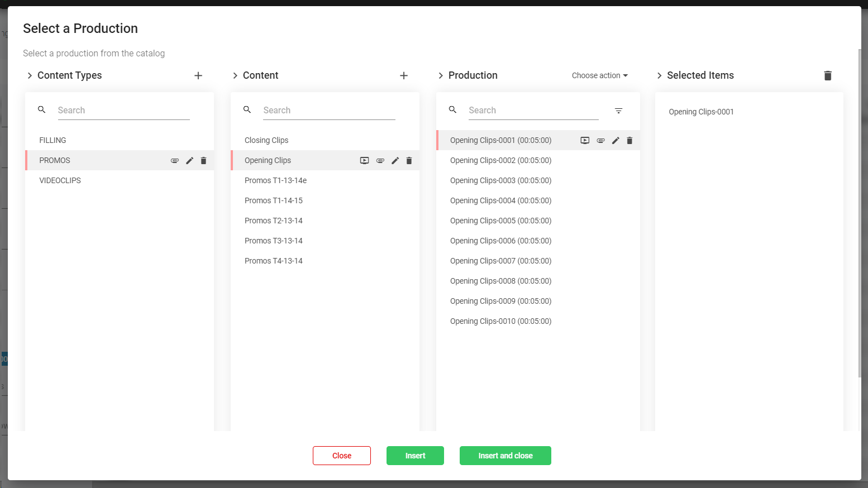868x488 pixels.
Task: Delete Opening Clips-0001 production
Action: coord(629,141)
